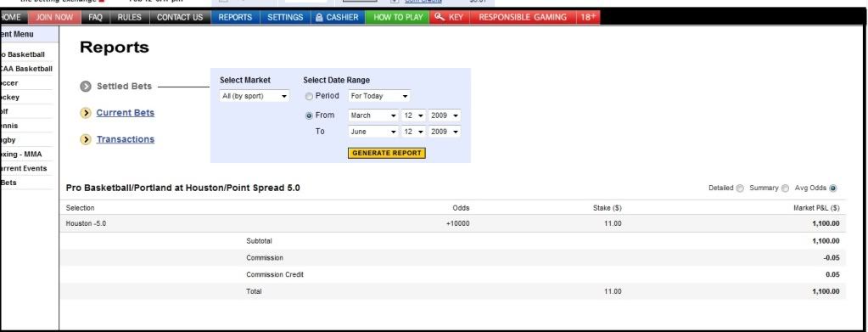This screenshot has width=868, height=332.
Task: Click the Transactions arrow icon
Action: (85, 139)
